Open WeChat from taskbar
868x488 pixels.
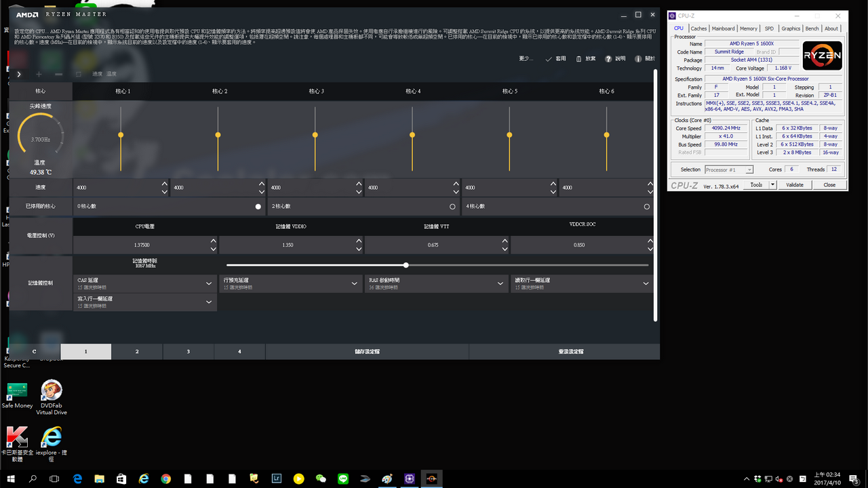[321, 479]
